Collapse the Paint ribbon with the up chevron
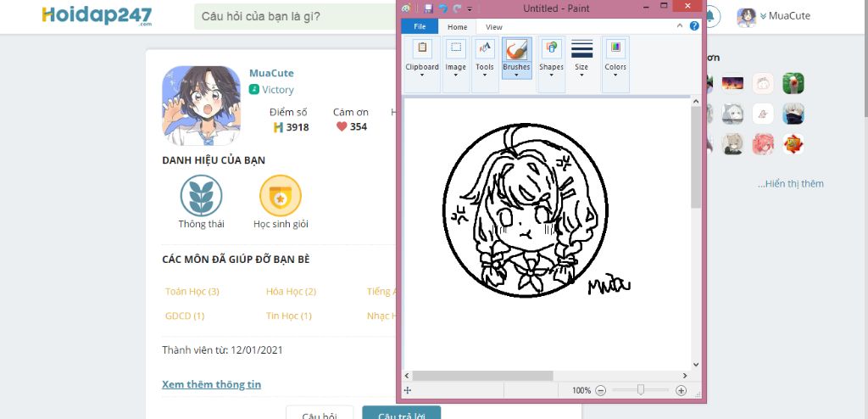The image size is (868, 419). (680, 25)
